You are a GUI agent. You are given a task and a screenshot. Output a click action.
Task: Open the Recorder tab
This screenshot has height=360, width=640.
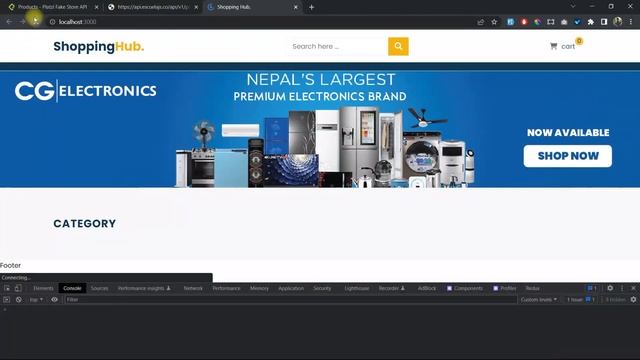pyautogui.click(x=391, y=288)
